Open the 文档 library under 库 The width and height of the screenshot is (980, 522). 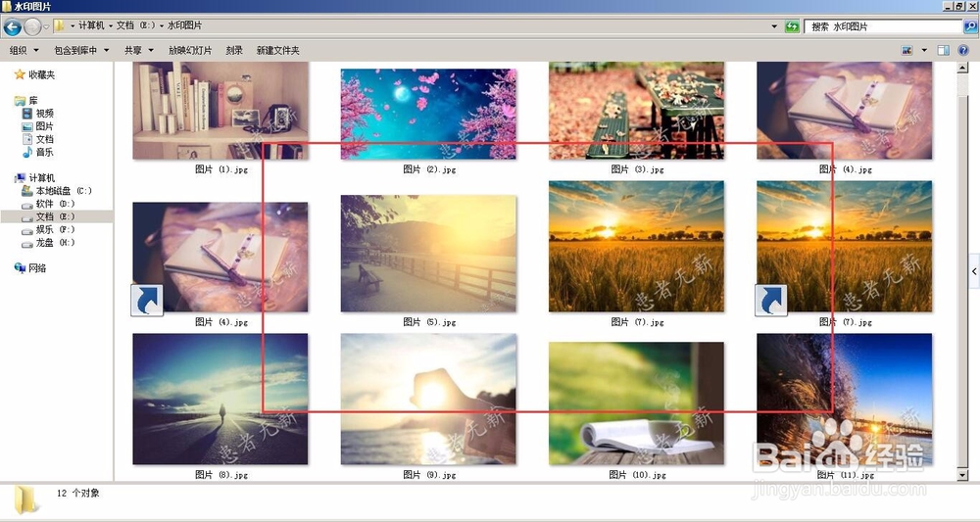click(x=38, y=139)
